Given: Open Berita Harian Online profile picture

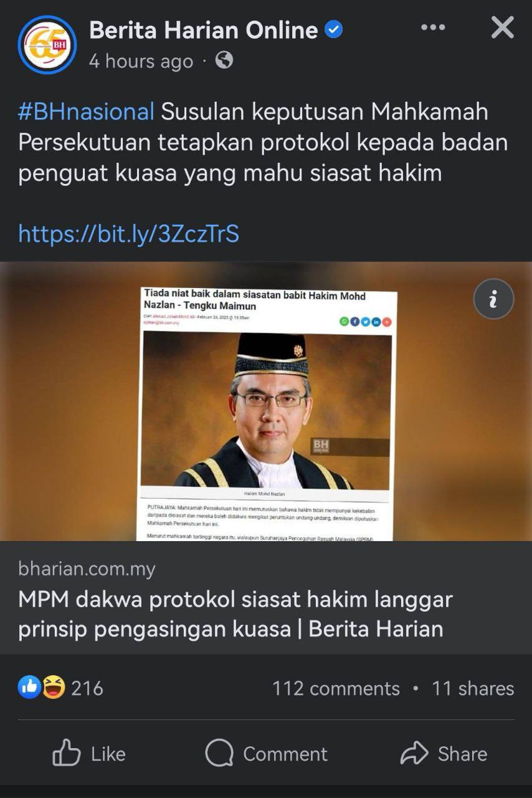Looking at the screenshot, I should coord(47,45).
